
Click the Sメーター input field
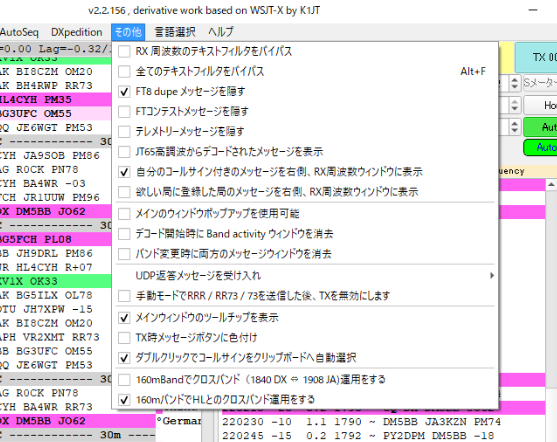pyautogui.click(x=540, y=83)
